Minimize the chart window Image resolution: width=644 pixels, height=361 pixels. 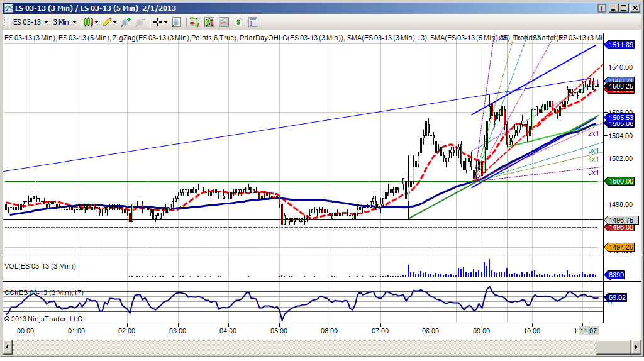(x=613, y=8)
